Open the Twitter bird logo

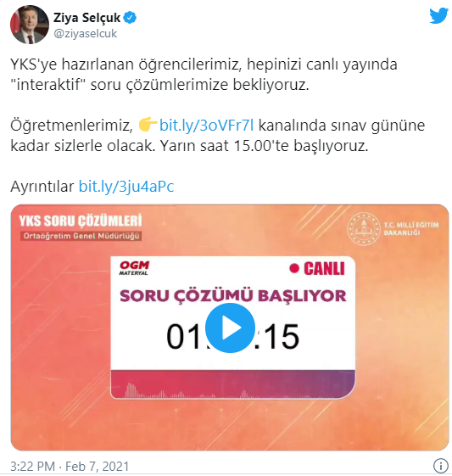(438, 16)
